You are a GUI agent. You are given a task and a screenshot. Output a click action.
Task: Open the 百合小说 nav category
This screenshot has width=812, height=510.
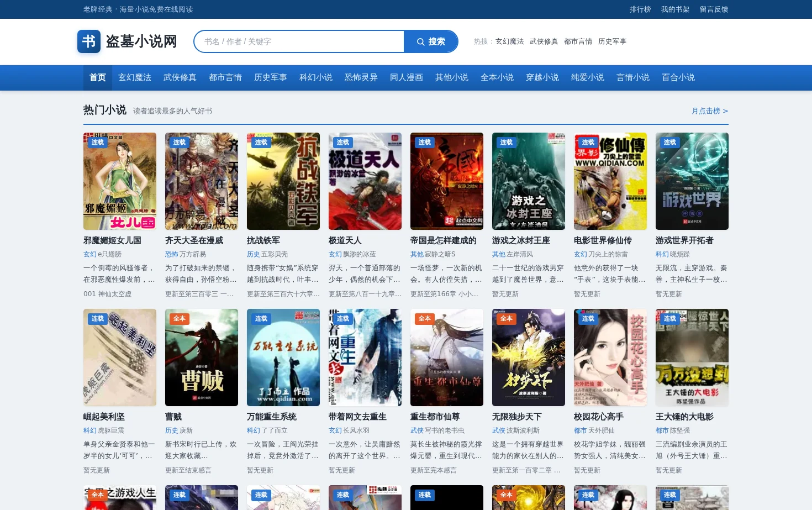(x=678, y=78)
